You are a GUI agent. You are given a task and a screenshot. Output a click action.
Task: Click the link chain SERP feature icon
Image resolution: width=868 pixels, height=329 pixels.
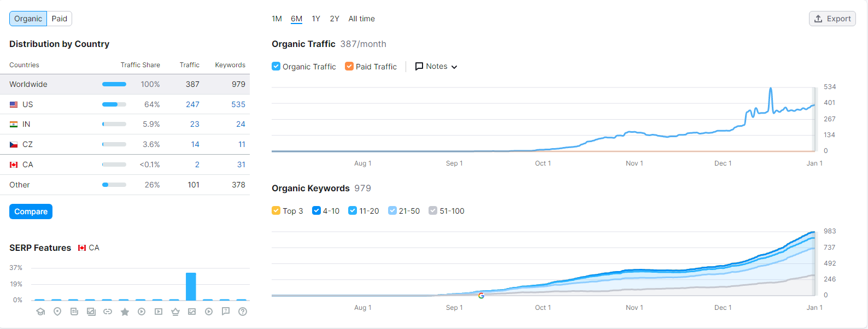coord(108,312)
